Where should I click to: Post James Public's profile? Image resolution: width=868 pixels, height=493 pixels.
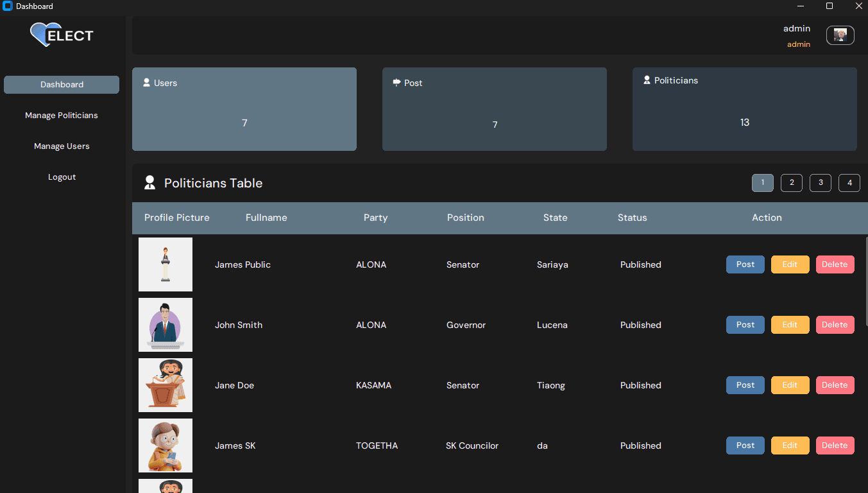[x=745, y=264]
